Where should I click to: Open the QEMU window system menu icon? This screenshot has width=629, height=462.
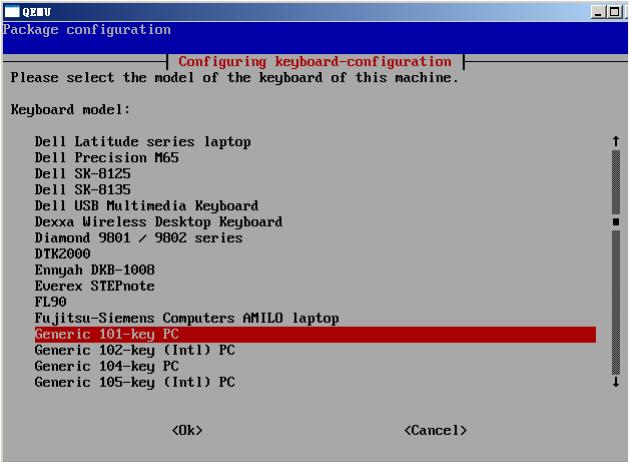(x=12, y=12)
